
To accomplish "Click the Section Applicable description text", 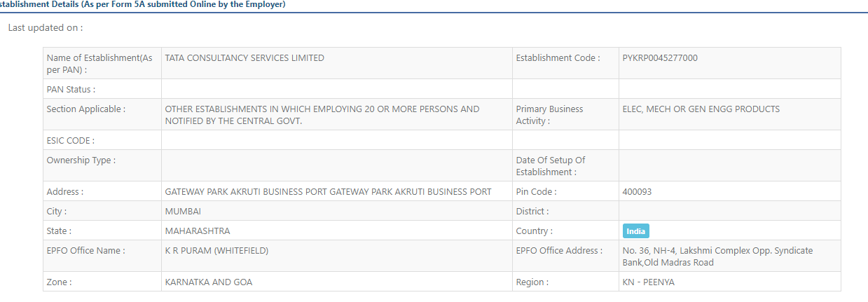I will [x=322, y=115].
